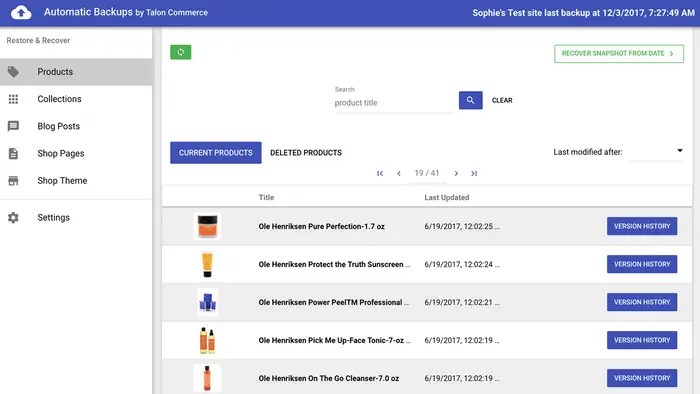Click the last backup status text in header
The image size is (700, 394).
pyautogui.click(x=583, y=13)
